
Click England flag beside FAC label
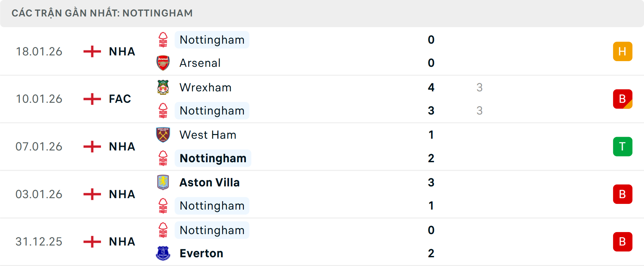(x=92, y=99)
